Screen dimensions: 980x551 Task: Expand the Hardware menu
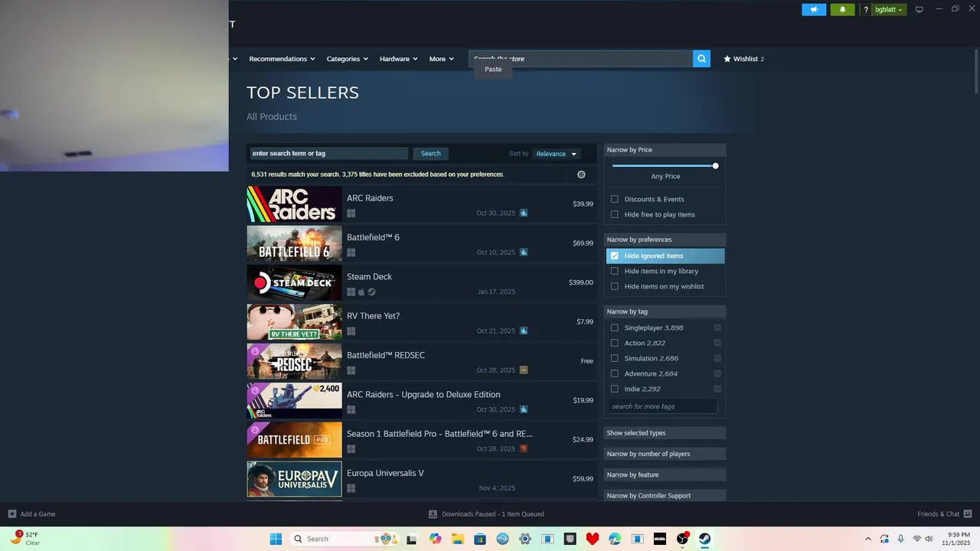(x=398, y=59)
